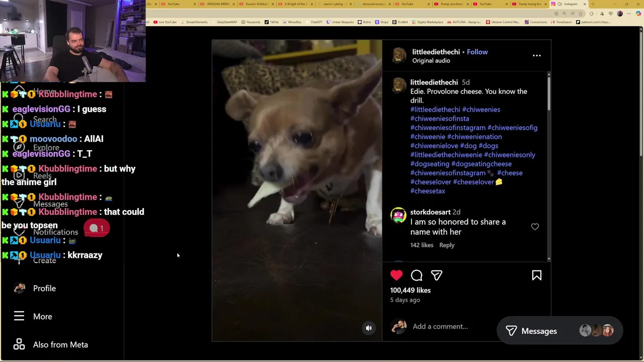Image resolution: width=644 pixels, height=362 pixels.
Task: Visit storkdoesart's profile from the comment
Action: (430, 212)
